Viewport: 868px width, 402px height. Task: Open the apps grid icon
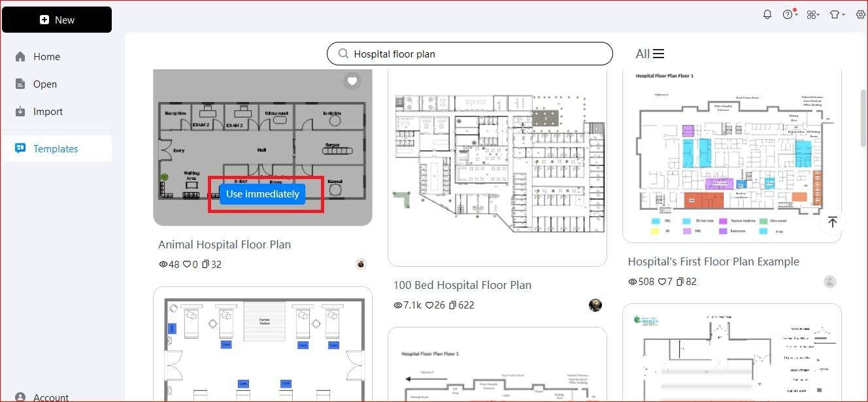pos(812,14)
